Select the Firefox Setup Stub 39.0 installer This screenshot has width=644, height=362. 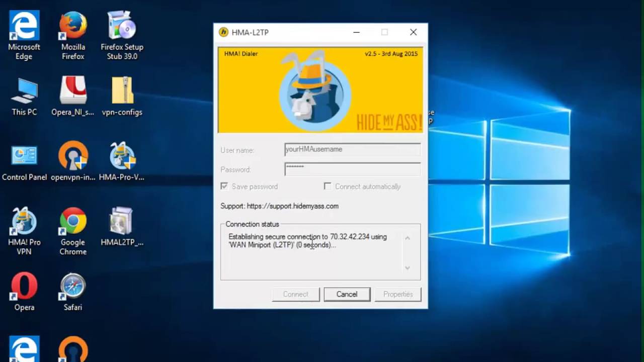(122, 35)
